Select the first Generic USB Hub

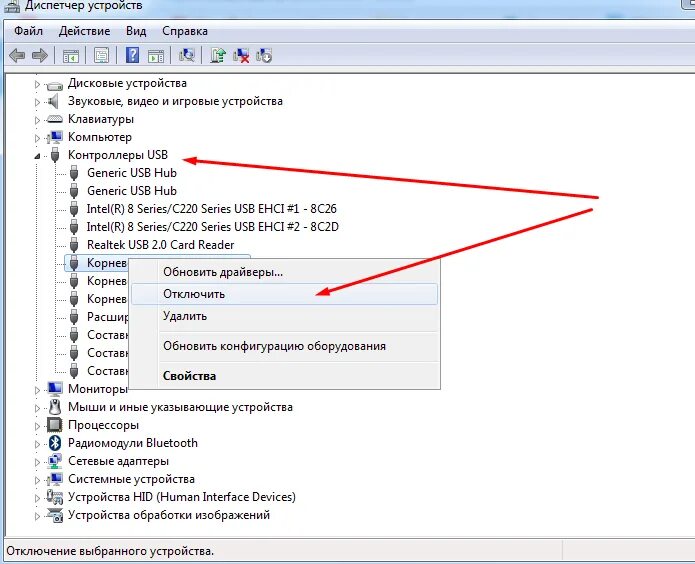(132, 173)
